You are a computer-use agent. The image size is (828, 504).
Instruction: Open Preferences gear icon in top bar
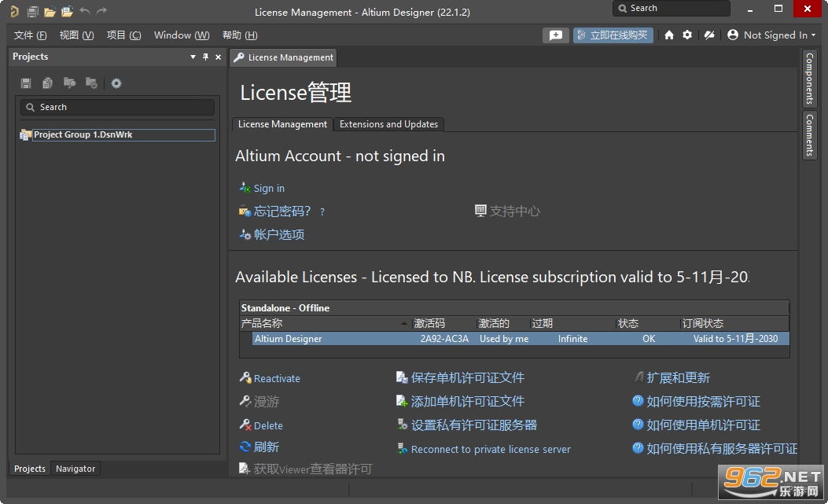[x=687, y=35]
